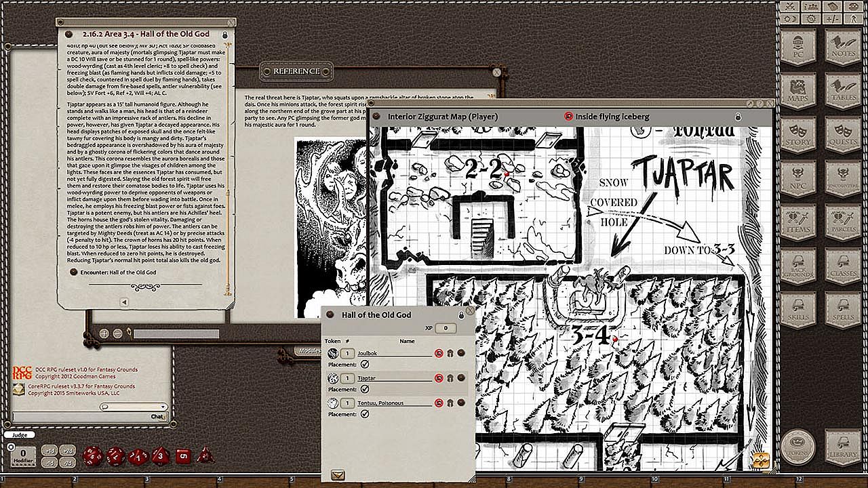Open the Items sidebar button
Viewport: 868px width, 488px height.
pyautogui.click(x=797, y=223)
